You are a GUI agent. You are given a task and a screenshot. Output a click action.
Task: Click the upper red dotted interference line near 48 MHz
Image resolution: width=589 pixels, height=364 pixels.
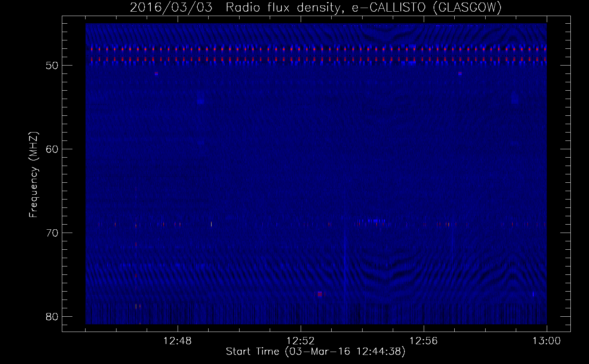(x=316, y=49)
